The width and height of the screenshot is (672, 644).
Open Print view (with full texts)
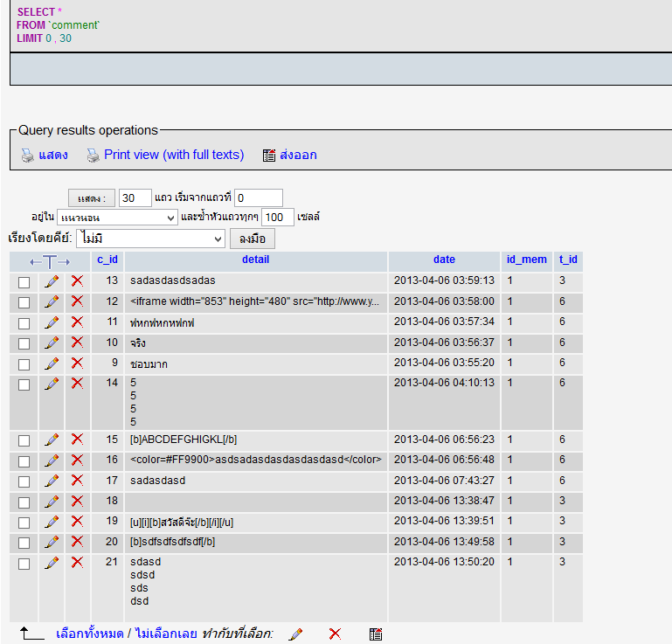pos(174,155)
